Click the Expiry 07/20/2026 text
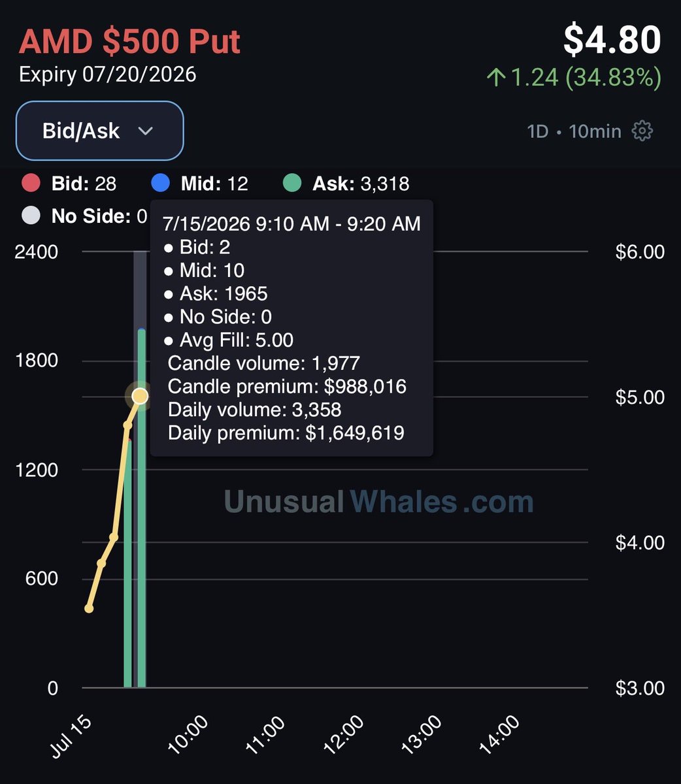681x784 pixels. [x=108, y=74]
